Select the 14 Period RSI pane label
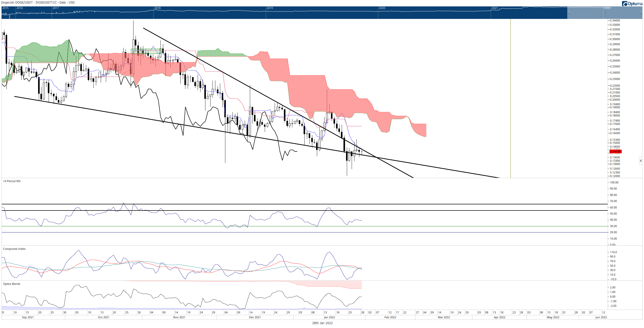 pyautogui.click(x=12, y=181)
